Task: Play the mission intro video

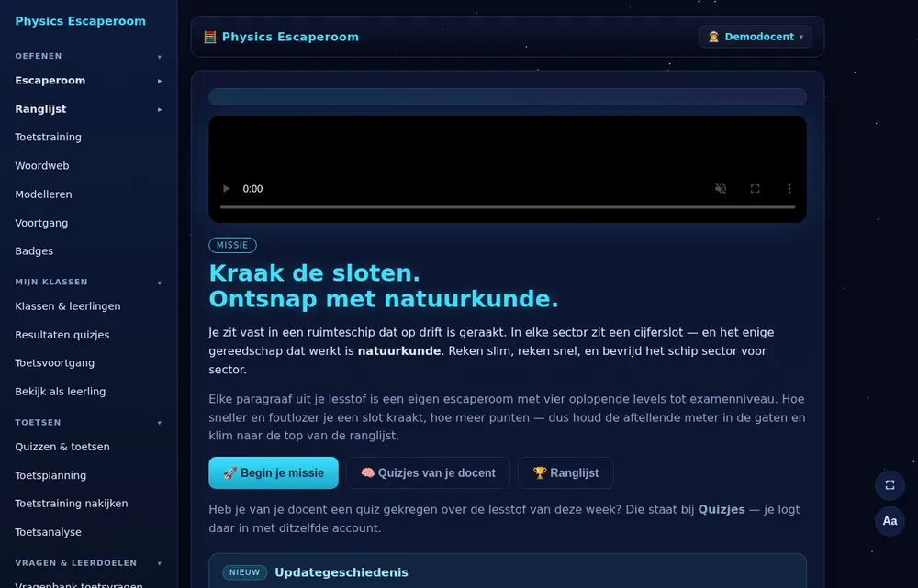Action: [x=226, y=188]
